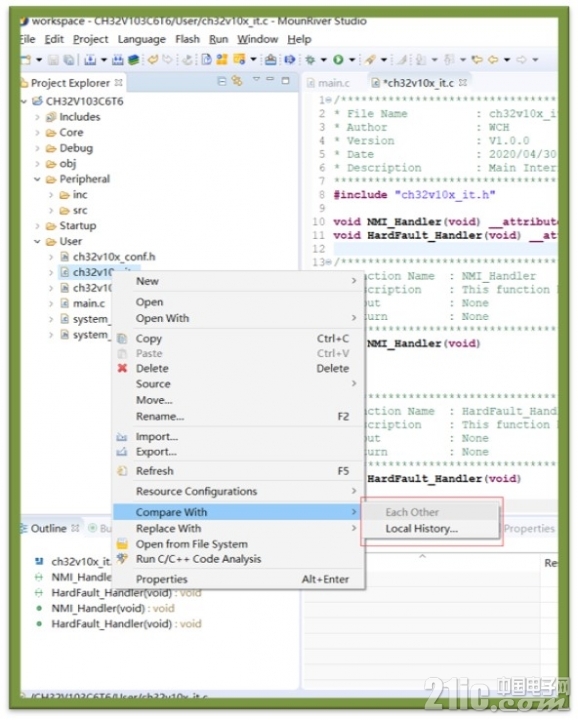Click the blue stacked books toolbar icon
This screenshot has width=578, height=720.
click(133, 60)
